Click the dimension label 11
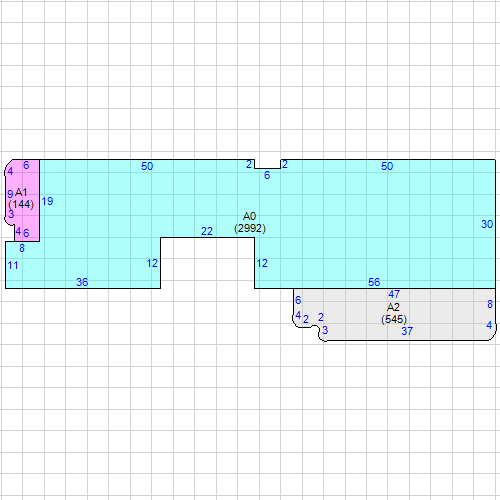Screen dimensions: 500x500 [13, 265]
